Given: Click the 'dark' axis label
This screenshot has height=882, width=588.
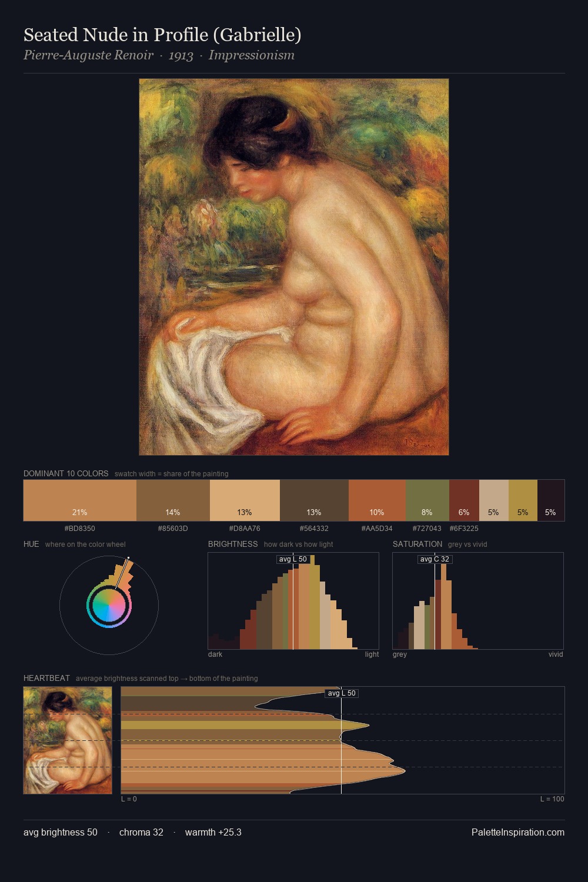Looking at the screenshot, I should [215, 654].
